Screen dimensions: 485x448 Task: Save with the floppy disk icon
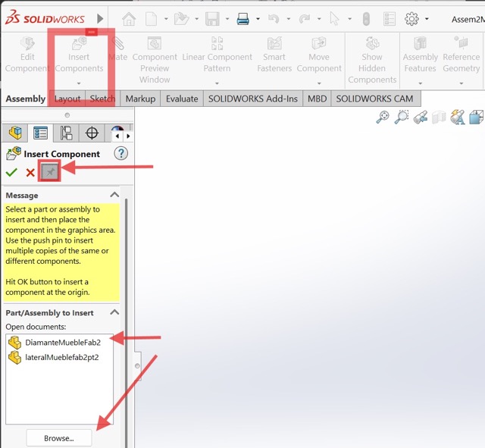(212, 19)
